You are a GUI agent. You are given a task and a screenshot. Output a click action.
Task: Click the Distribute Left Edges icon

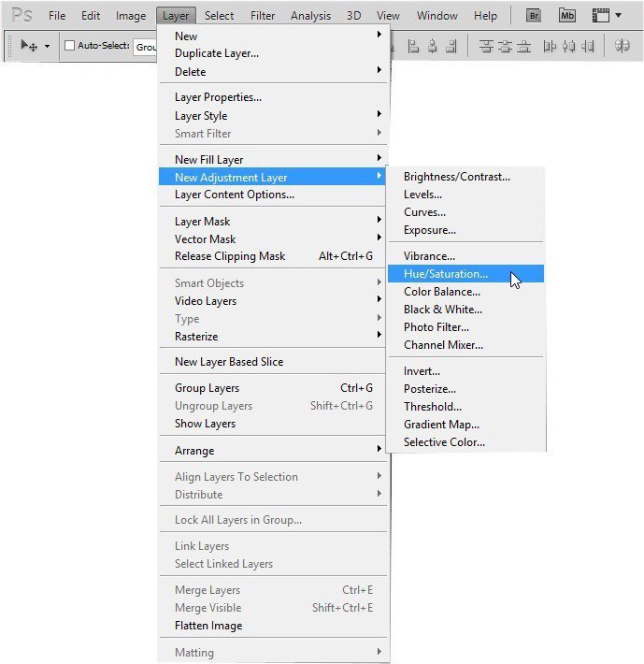pos(550,46)
